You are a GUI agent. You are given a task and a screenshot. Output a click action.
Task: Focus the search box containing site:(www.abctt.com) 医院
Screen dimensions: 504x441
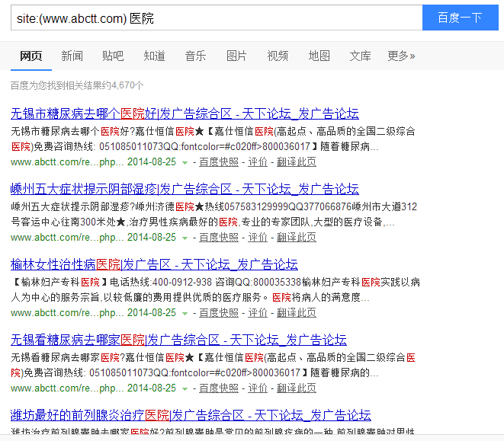tap(217, 18)
